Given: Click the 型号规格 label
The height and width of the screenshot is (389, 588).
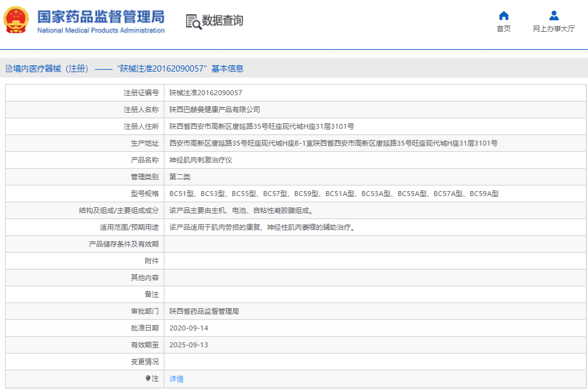Looking at the screenshot, I should (145, 194).
